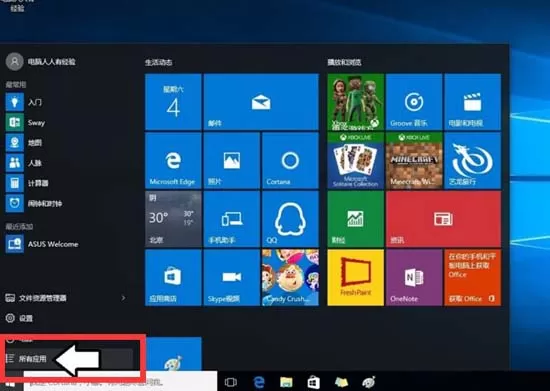Open the purple OneNote tile
Image resolution: width=550 pixels, height=391 pixels.
point(414,277)
